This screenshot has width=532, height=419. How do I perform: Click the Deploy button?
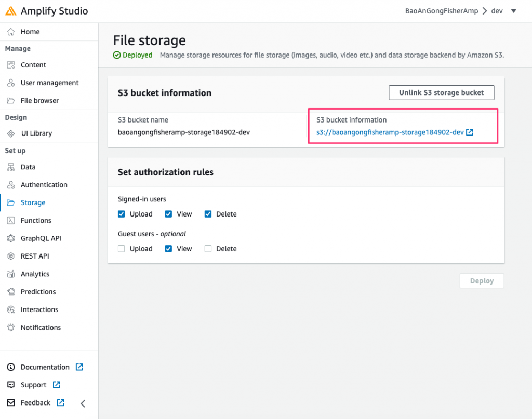[482, 281]
